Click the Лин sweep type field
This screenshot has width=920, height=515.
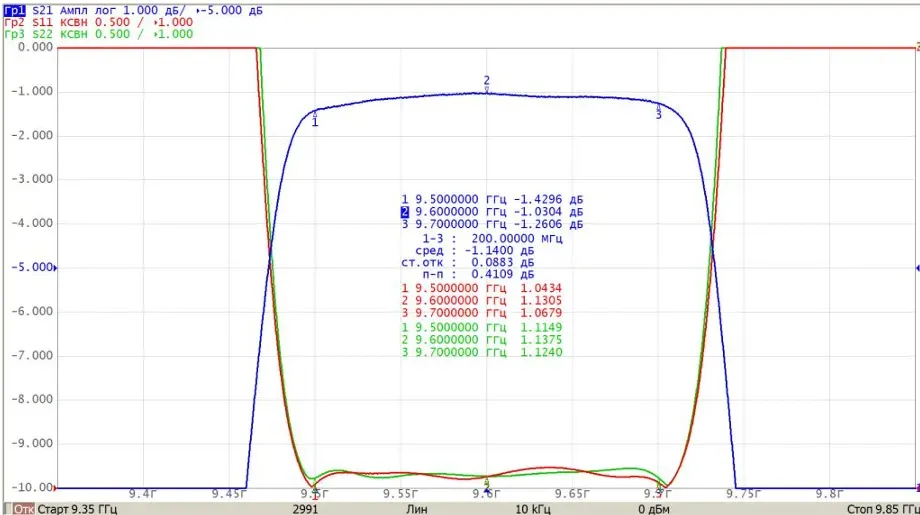click(x=417, y=509)
